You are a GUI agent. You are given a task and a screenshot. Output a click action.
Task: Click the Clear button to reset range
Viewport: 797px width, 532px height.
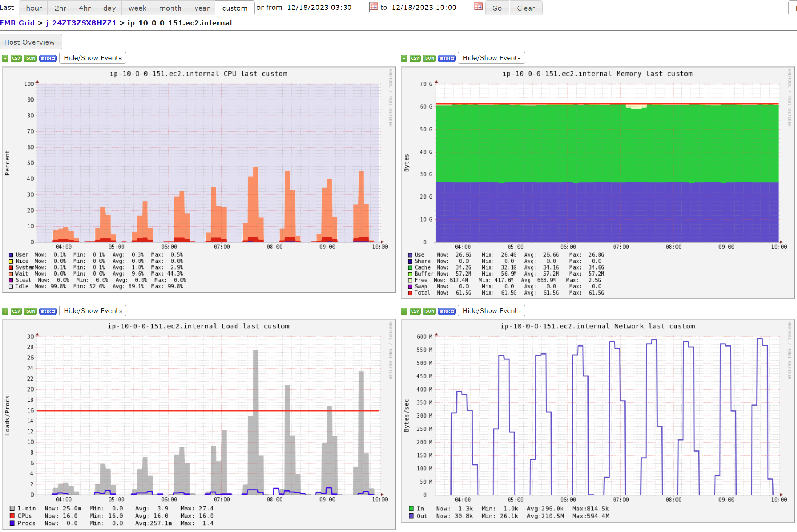tap(525, 8)
